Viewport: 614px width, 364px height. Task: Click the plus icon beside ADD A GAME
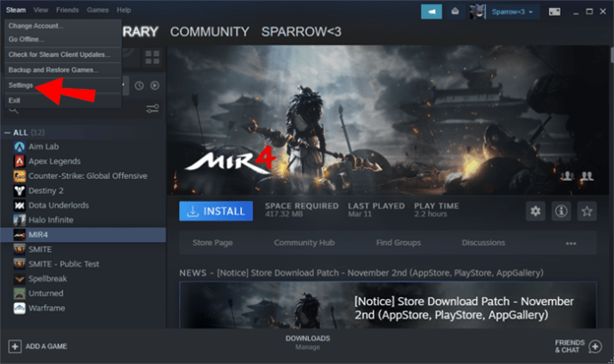point(15,346)
